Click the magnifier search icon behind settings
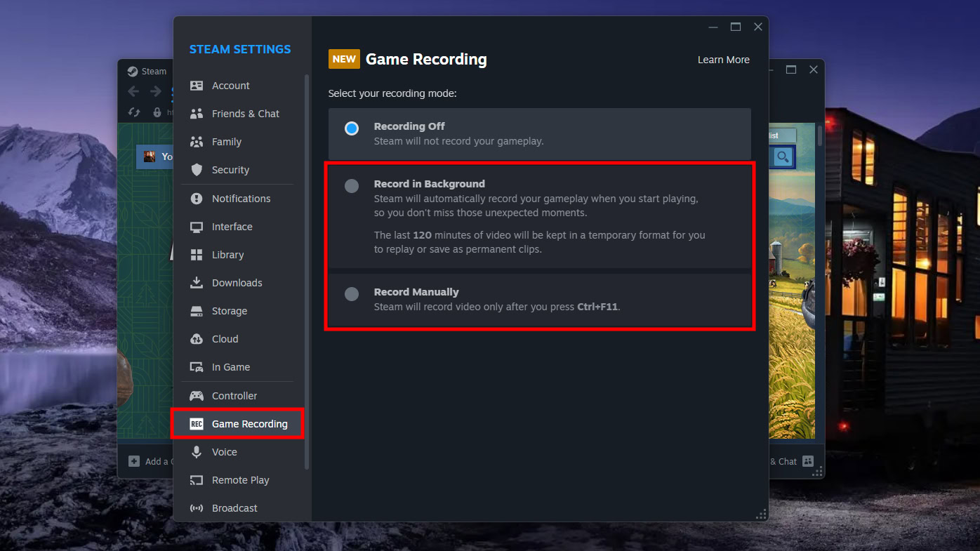The height and width of the screenshot is (551, 980). (x=783, y=157)
